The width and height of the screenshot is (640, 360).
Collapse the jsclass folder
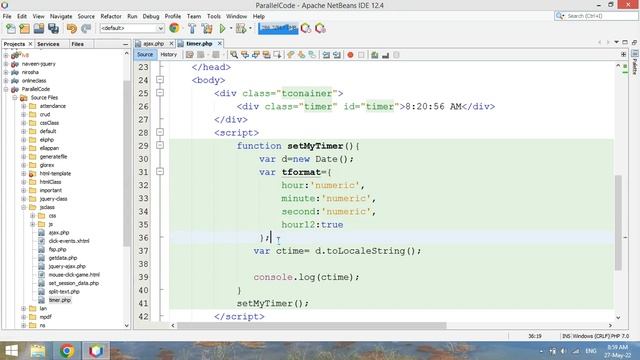(x=24, y=207)
